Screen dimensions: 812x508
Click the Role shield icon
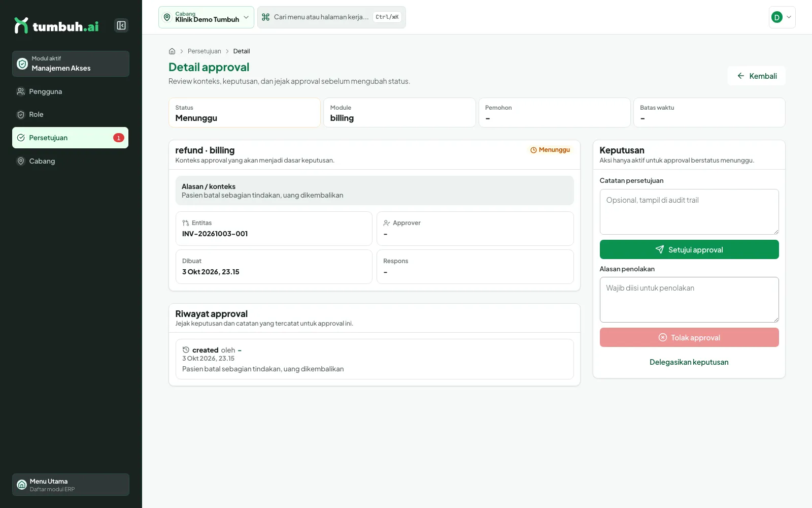click(x=21, y=115)
